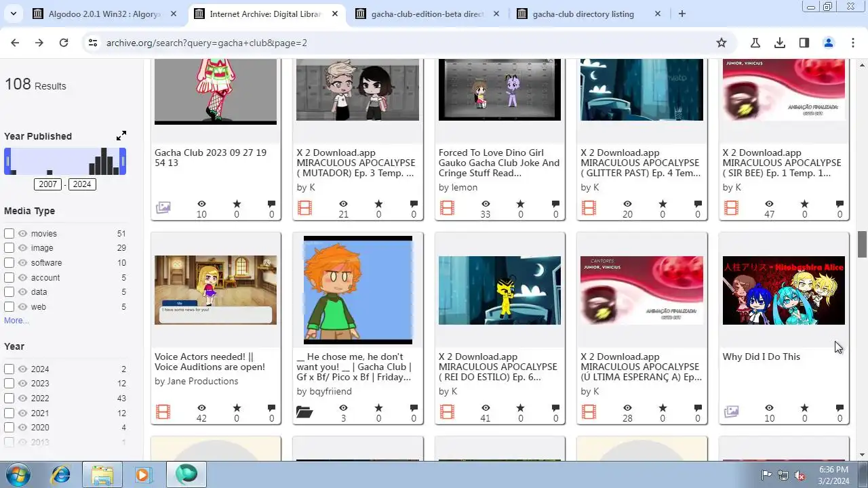This screenshot has height=488, width=868.
Task: Click the browser Back arrow
Action: point(15,43)
